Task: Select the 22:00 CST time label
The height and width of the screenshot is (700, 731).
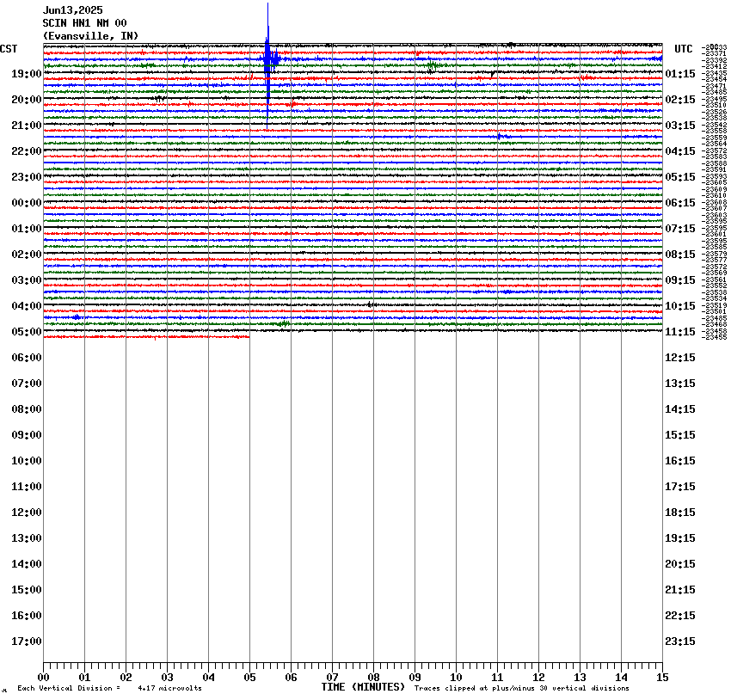Action: pyautogui.click(x=27, y=151)
